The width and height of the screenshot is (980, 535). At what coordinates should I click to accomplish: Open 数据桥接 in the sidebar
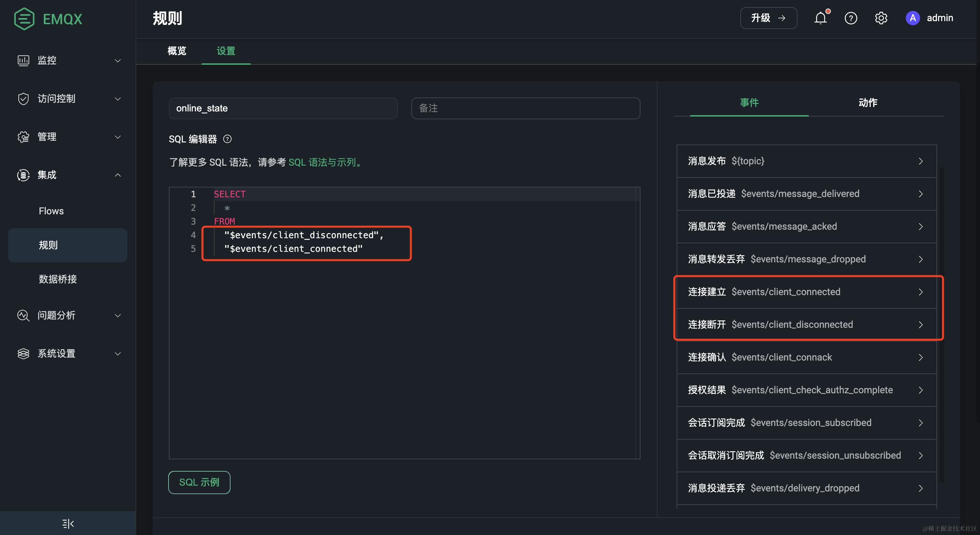[58, 279]
